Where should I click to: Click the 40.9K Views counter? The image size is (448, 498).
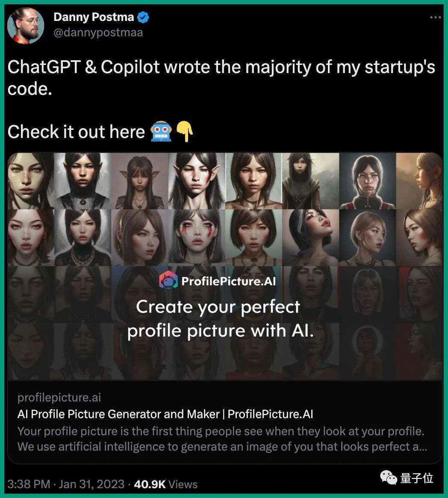pos(166,484)
